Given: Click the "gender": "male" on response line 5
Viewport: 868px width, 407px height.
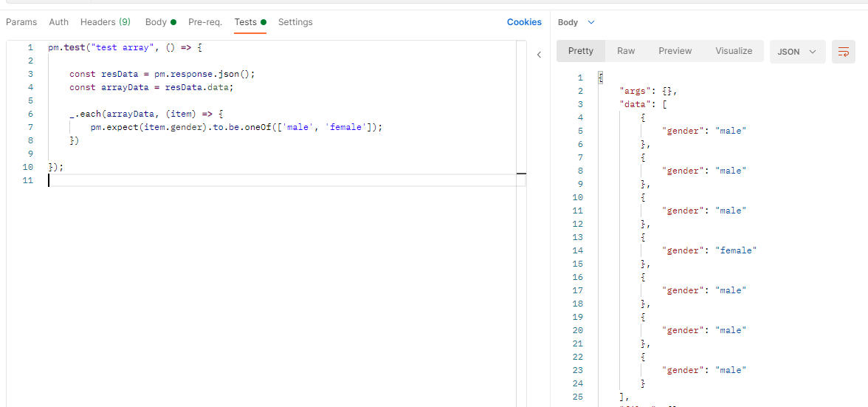Looking at the screenshot, I should click(705, 131).
